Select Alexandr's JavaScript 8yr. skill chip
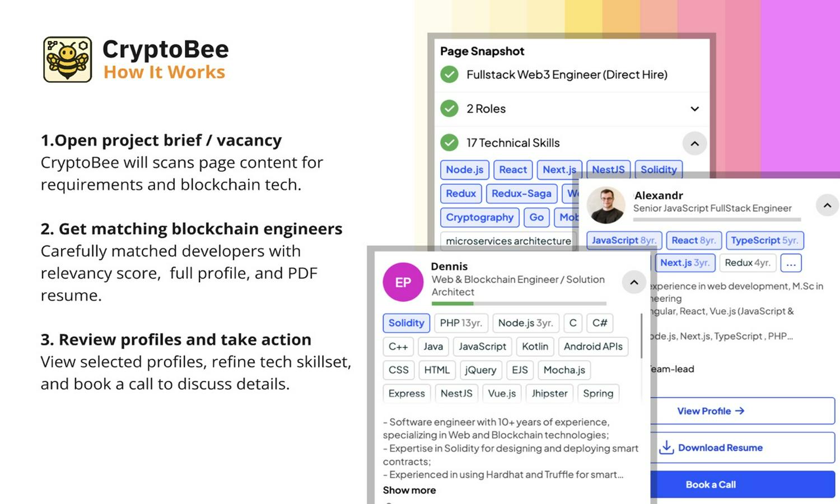 point(624,240)
